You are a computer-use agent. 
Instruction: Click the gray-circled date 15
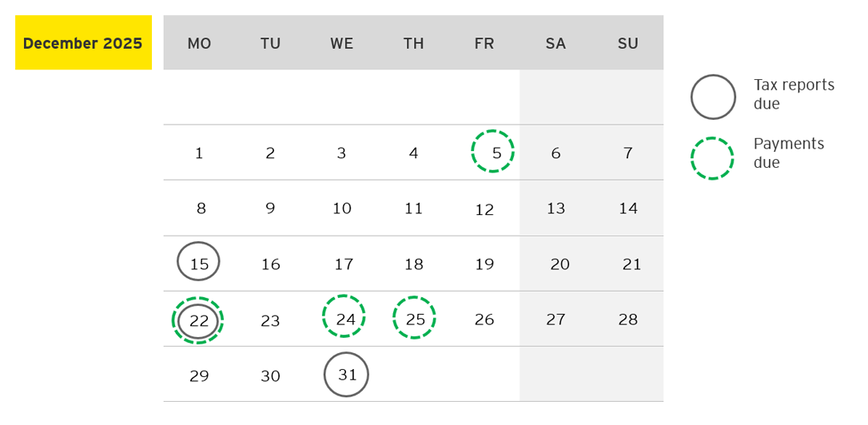click(x=198, y=262)
